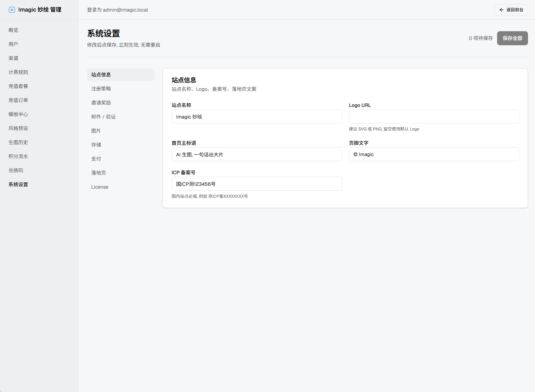Open the 兑换码 redemption codes page
Viewport: 535px width, 392px height.
(x=16, y=170)
